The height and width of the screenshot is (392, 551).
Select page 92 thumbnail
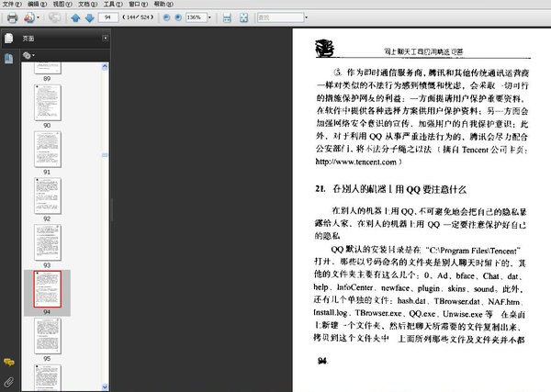[48, 196]
